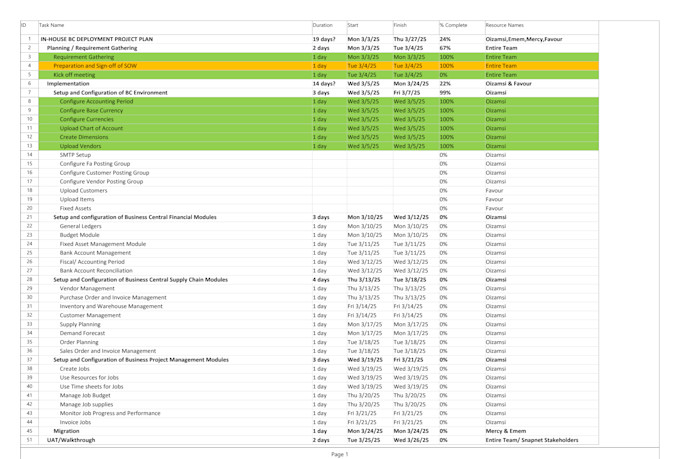The height and width of the screenshot is (459, 680).
Task: Select the Preparation and Sign-off of SOW task
Action: click(x=95, y=66)
